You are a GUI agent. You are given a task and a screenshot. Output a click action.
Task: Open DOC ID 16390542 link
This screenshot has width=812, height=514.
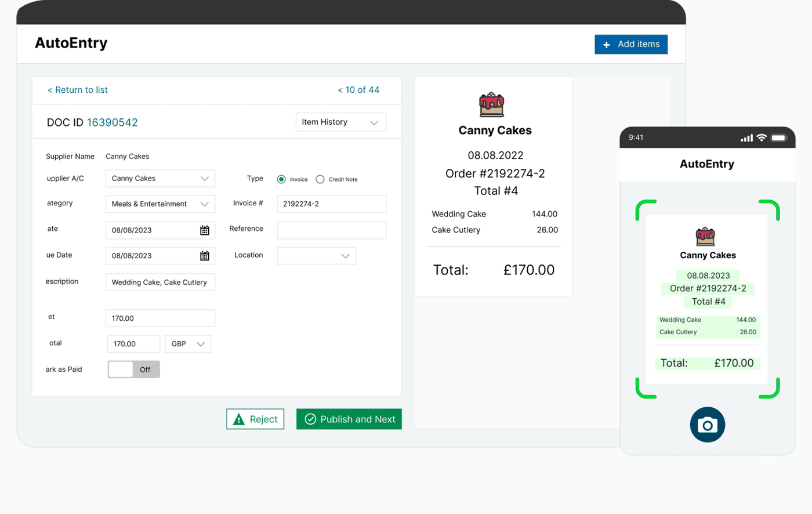(x=113, y=122)
